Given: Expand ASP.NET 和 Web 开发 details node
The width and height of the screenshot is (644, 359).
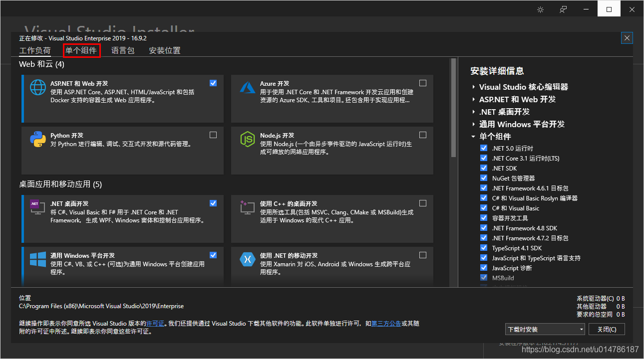Looking at the screenshot, I should pyautogui.click(x=473, y=99).
